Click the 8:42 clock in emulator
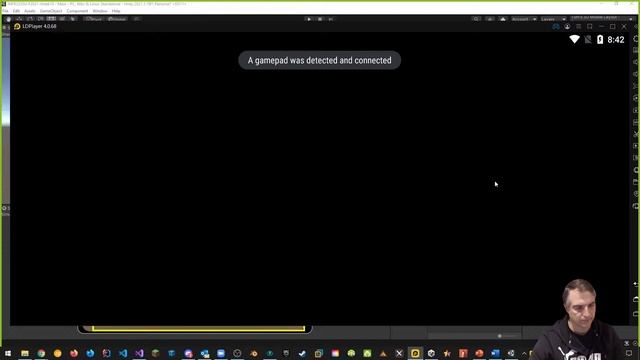 pyautogui.click(x=616, y=40)
